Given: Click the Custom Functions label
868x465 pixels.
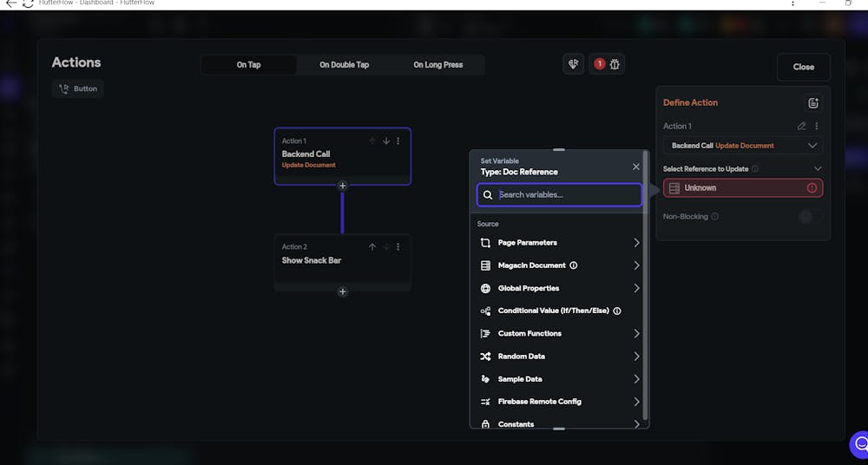Looking at the screenshot, I should point(529,334).
